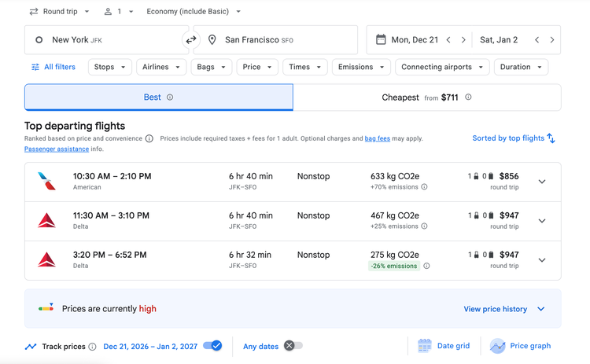Click the destination pin icon

click(x=212, y=39)
